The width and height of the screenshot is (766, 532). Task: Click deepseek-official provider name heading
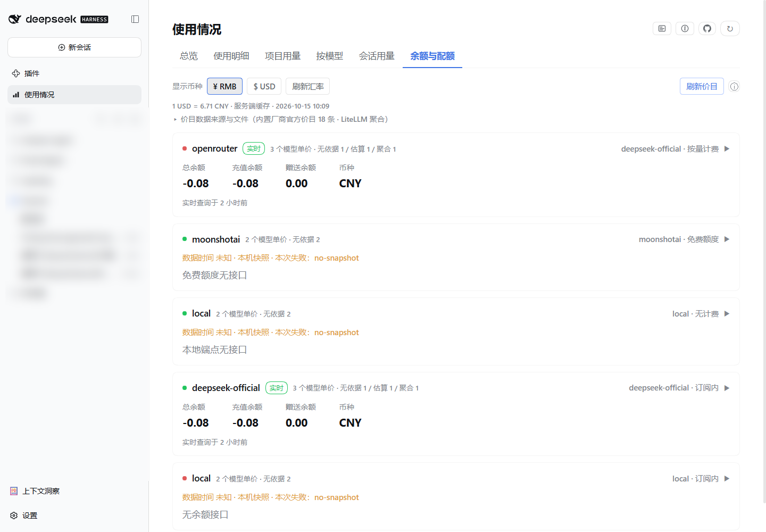(x=226, y=388)
